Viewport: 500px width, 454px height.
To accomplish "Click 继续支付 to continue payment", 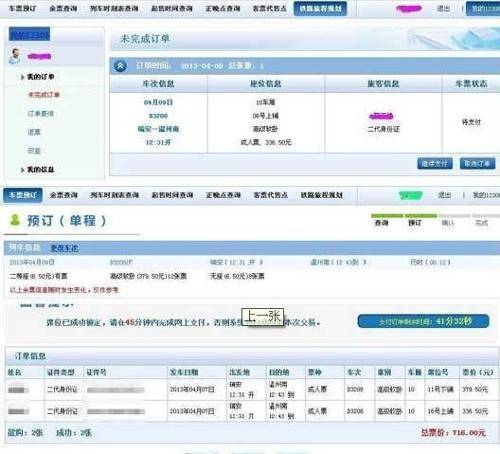I will coord(435,164).
